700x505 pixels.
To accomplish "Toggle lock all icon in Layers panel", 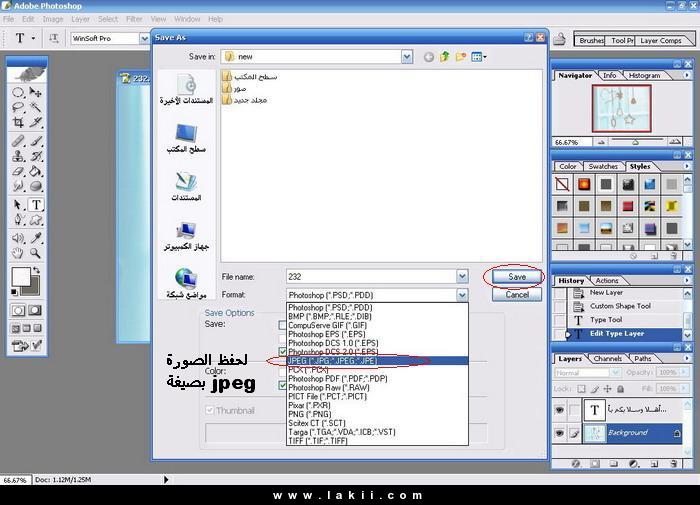I will coord(621,389).
